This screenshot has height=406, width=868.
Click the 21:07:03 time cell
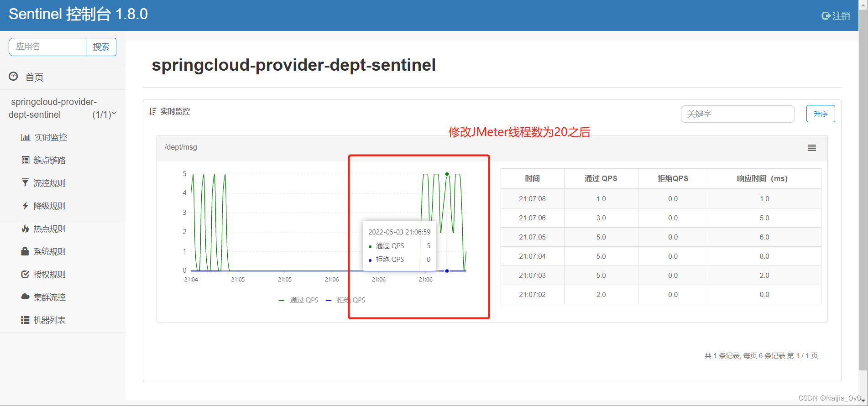532,275
